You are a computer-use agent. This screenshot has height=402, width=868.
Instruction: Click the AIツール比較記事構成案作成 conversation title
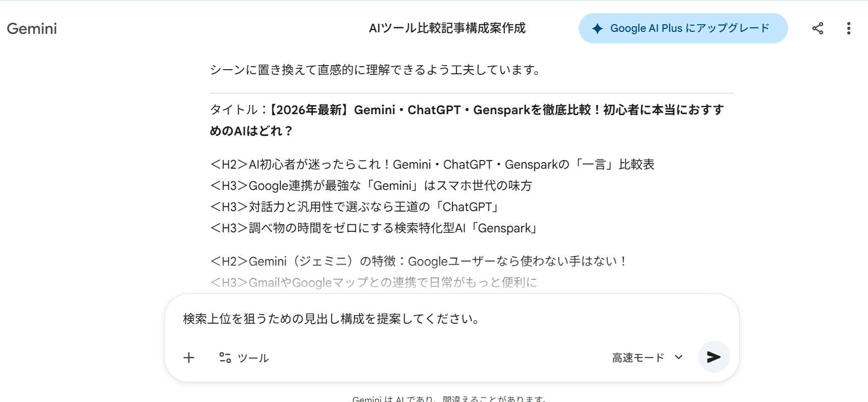[447, 28]
